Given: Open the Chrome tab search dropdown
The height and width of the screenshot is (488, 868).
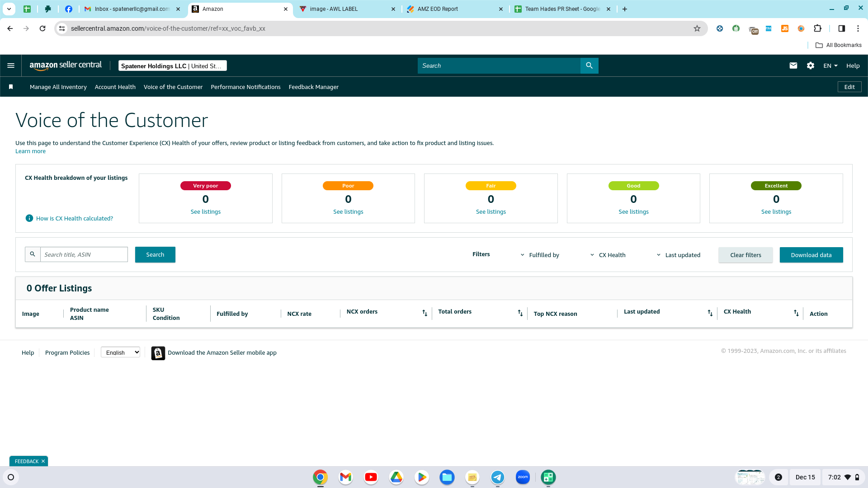Looking at the screenshot, I should point(9,9).
